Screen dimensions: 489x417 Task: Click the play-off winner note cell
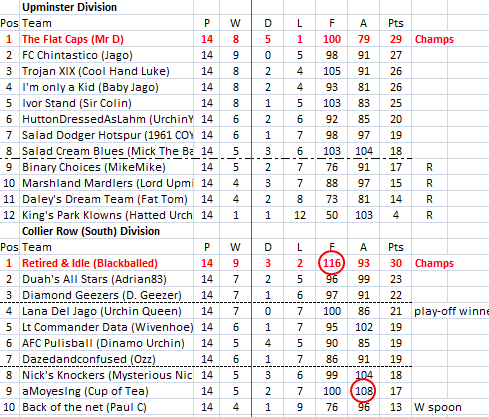(451, 311)
